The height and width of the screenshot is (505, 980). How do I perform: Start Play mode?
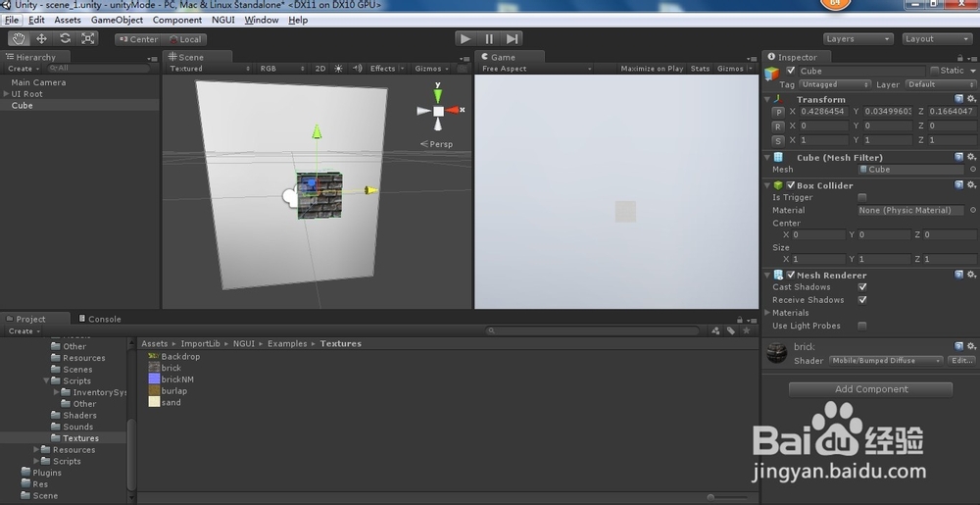click(x=465, y=39)
